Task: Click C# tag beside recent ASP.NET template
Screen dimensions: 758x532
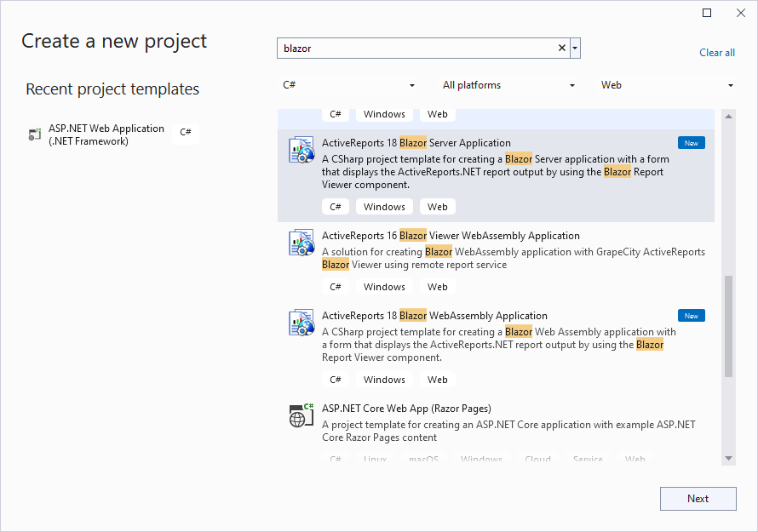Action: (186, 132)
